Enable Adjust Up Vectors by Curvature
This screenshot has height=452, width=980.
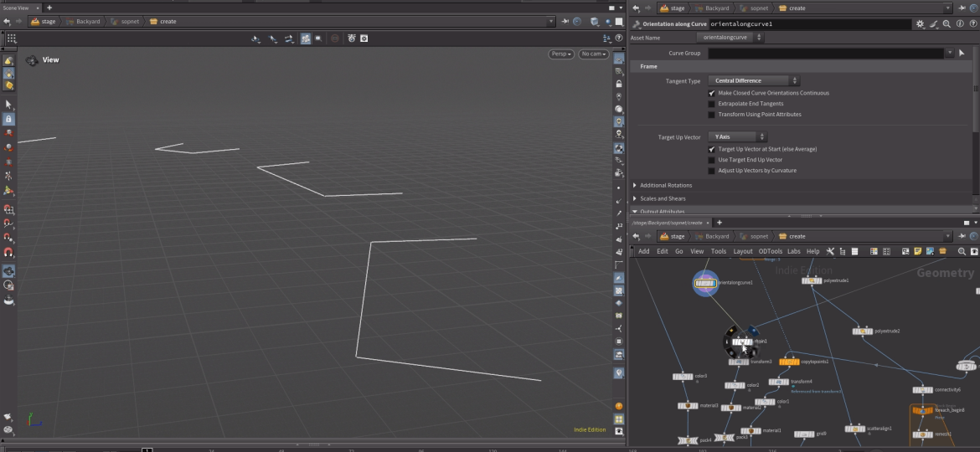(711, 171)
